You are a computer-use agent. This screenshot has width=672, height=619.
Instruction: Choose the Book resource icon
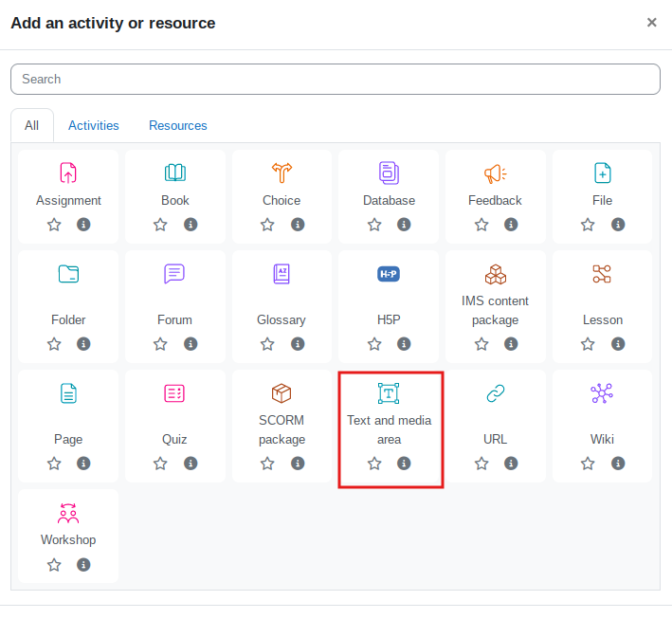175,173
